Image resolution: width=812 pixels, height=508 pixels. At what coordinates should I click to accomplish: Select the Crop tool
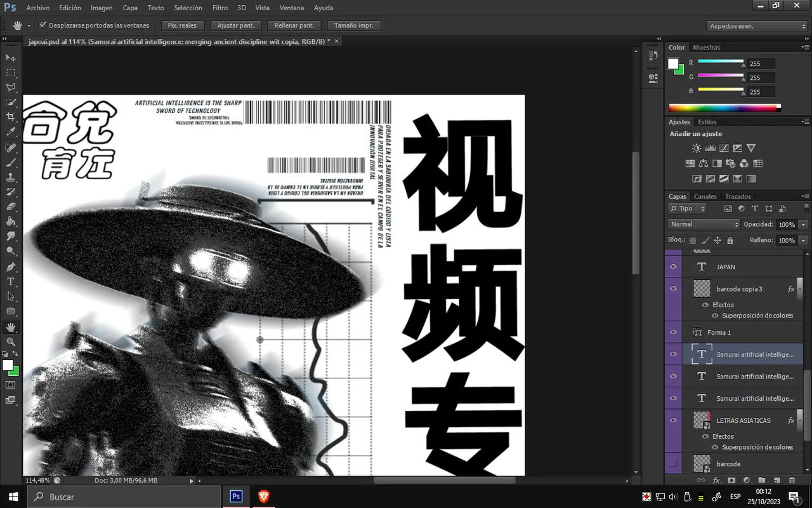coord(11,117)
